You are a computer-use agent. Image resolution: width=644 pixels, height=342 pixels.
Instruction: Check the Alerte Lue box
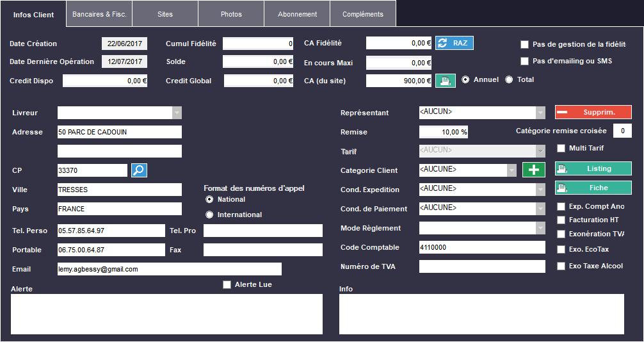(227, 284)
